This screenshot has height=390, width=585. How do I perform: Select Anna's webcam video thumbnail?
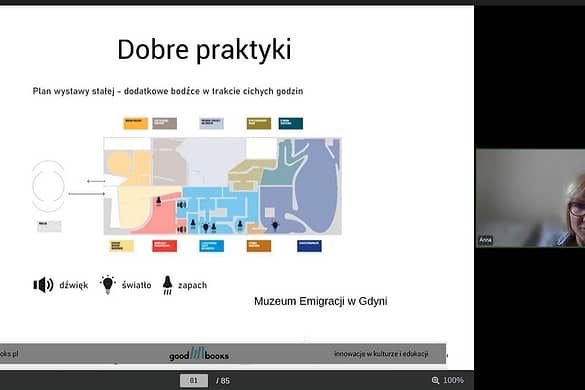tap(530, 198)
